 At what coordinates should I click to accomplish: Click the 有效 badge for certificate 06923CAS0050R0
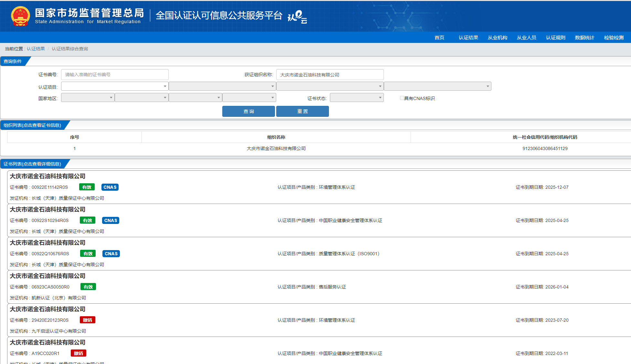click(x=88, y=287)
